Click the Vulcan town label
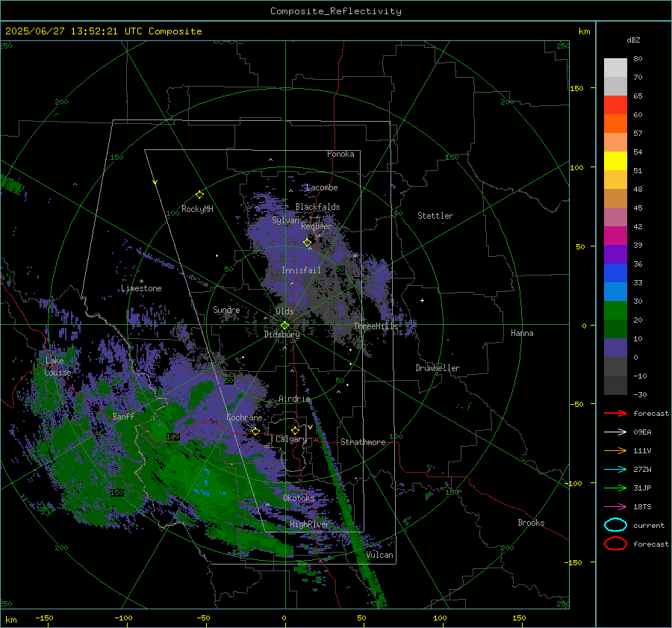 (380, 555)
